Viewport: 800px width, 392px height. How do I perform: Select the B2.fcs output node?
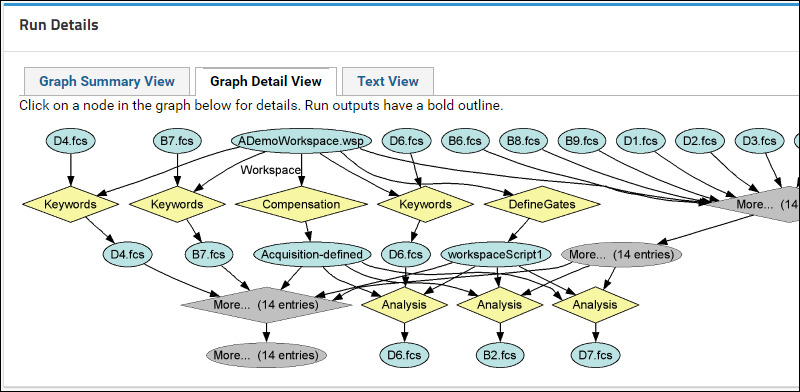[x=499, y=355]
